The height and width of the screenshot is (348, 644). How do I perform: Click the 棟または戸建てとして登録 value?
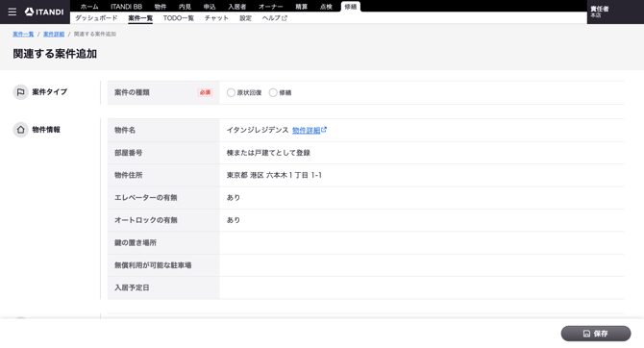point(268,153)
